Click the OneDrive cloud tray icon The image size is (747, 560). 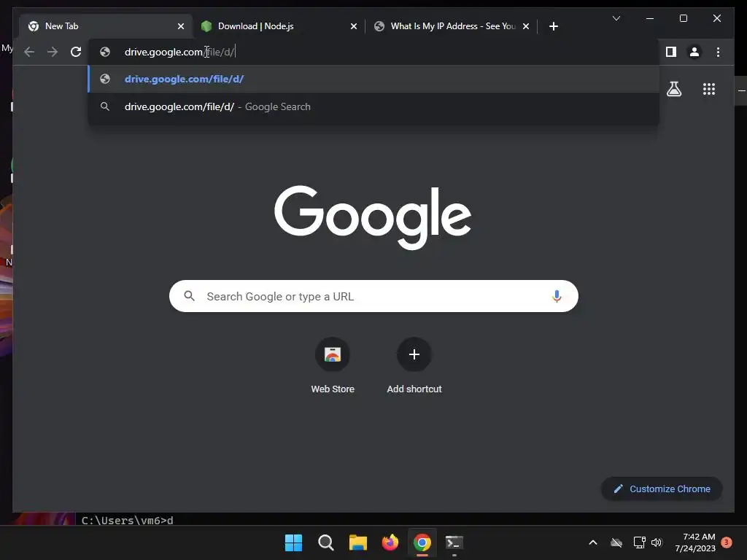point(616,542)
